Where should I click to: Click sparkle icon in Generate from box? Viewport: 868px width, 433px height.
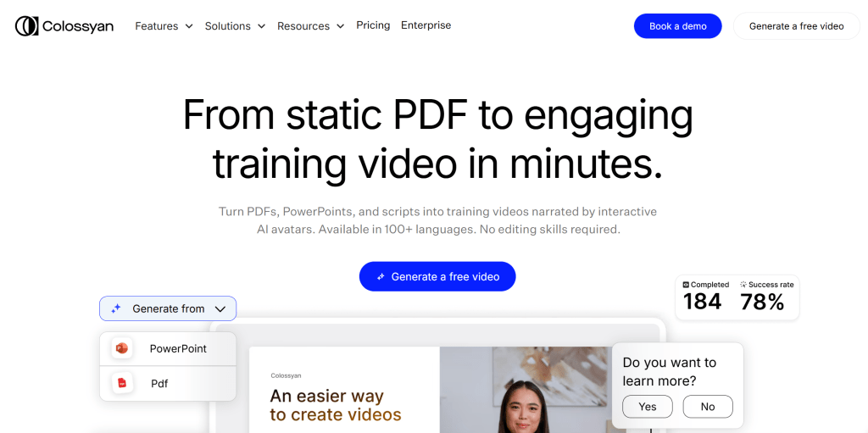click(x=116, y=309)
